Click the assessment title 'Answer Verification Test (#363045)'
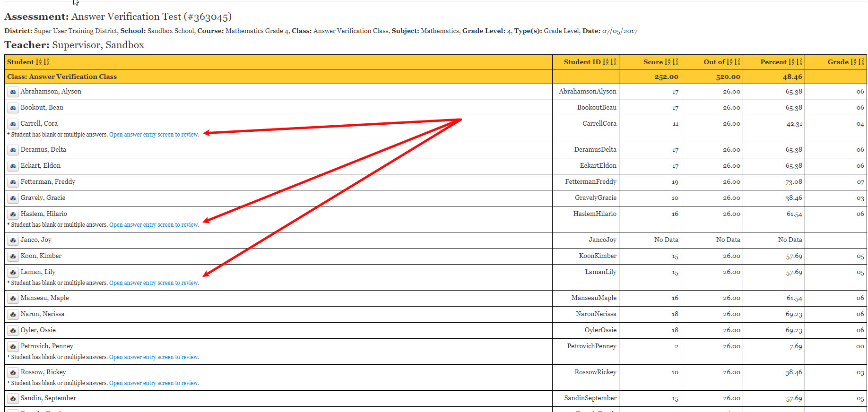The height and width of the screenshot is (412, 868). [151, 17]
